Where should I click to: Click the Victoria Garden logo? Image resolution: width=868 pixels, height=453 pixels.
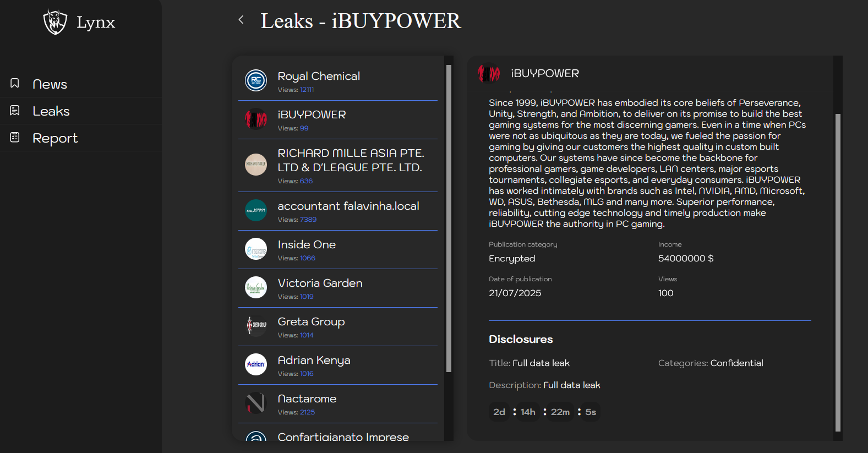click(x=256, y=287)
